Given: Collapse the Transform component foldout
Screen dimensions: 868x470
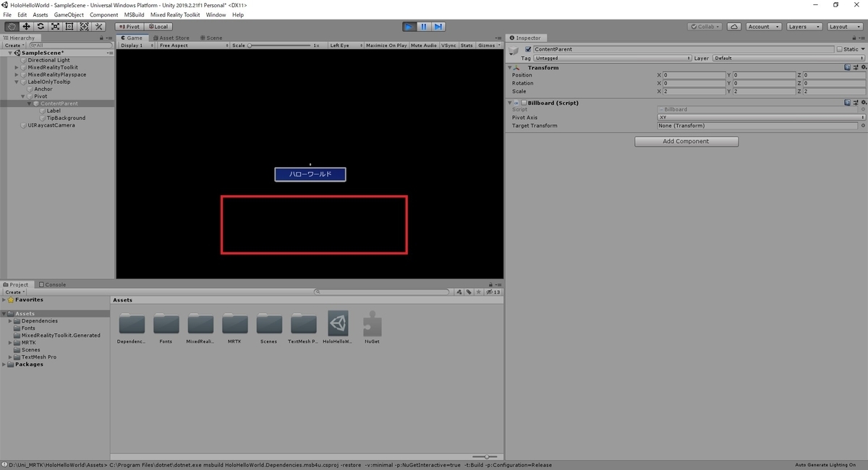Looking at the screenshot, I should (509, 67).
